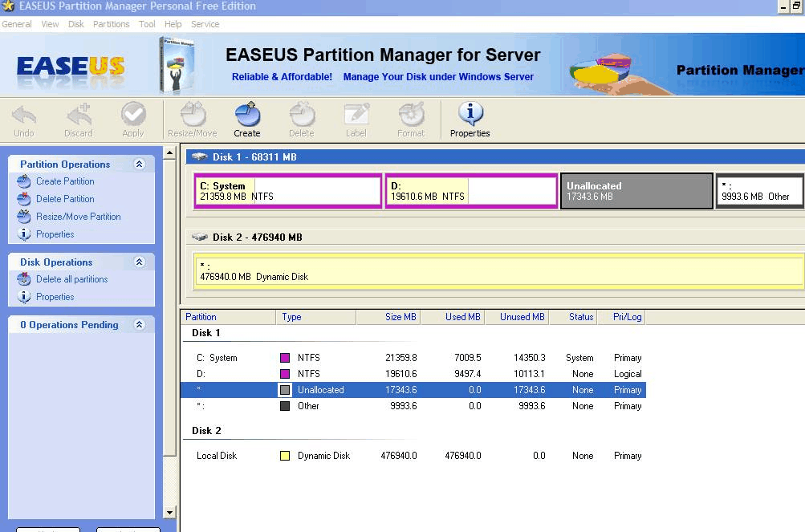
Task: Select the Resize/Move toolbar icon
Action: pyautogui.click(x=193, y=113)
